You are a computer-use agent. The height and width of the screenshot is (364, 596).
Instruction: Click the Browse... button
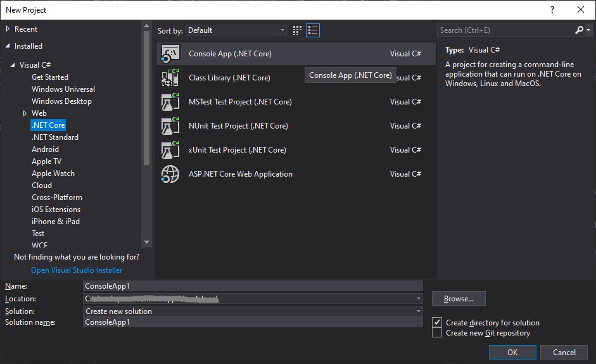click(459, 299)
